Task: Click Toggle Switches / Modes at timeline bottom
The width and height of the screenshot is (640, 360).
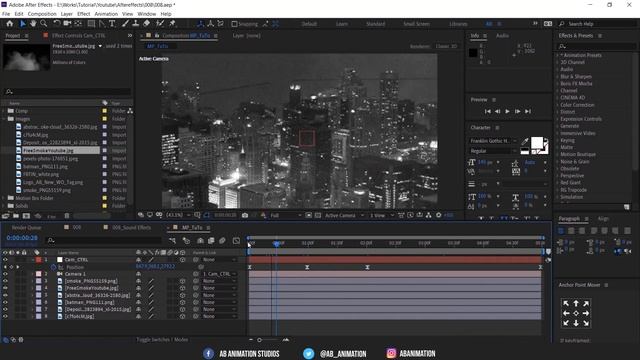Action: (162, 339)
